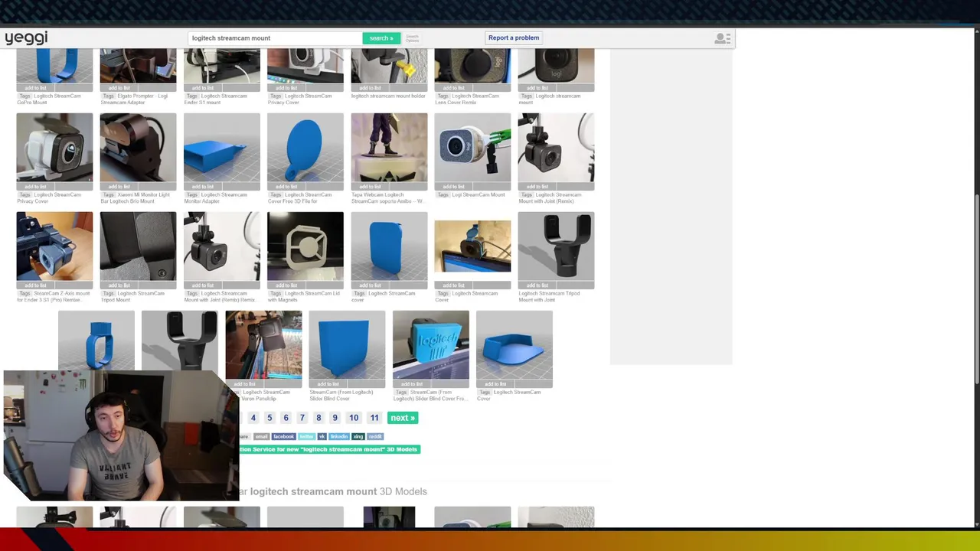This screenshot has width=980, height=551.
Task: Go to results page 11
Action: 374,418
